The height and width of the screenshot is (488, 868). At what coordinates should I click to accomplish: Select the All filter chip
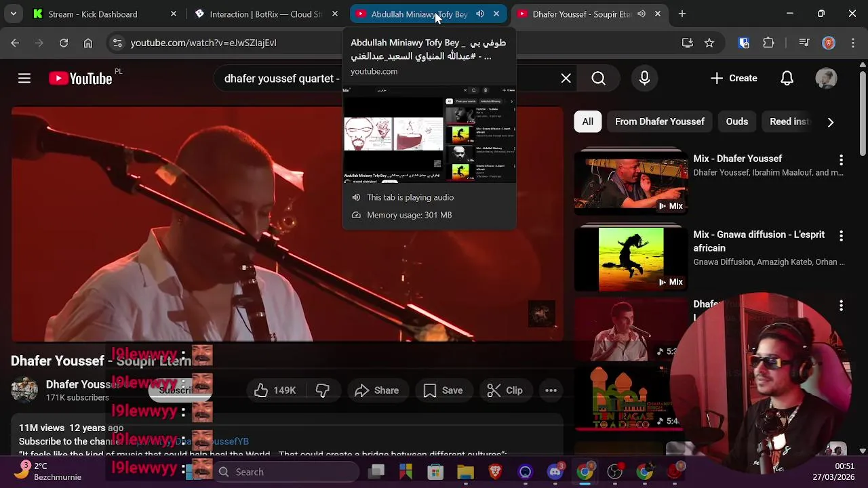click(587, 122)
